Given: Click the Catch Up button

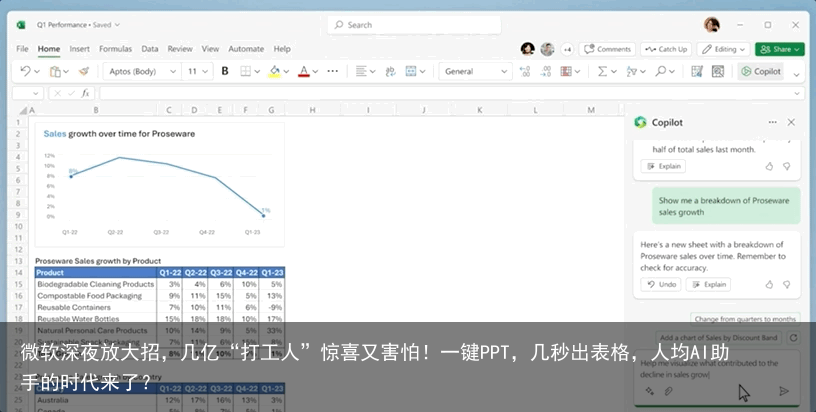Looking at the screenshot, I should tap(666, 49).
